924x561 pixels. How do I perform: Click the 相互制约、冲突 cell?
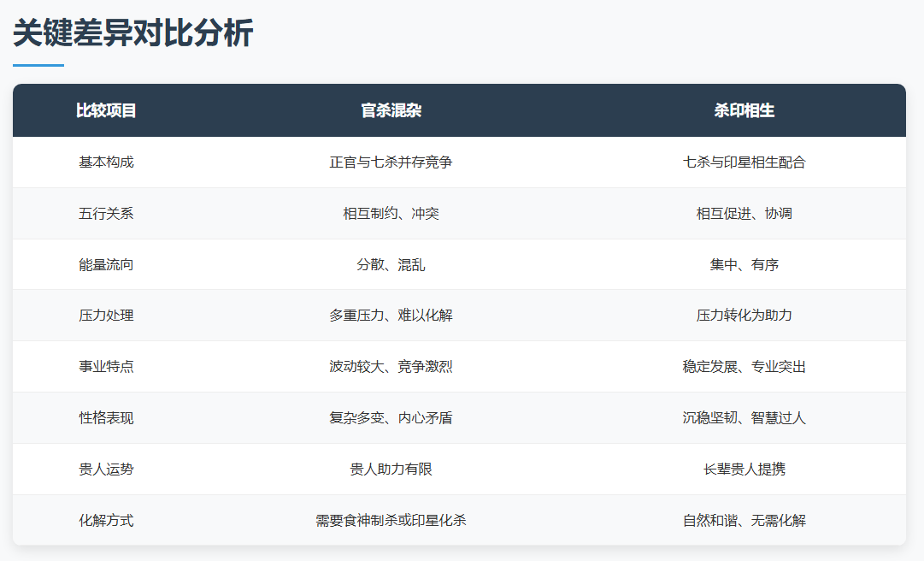tap(391, 214)
